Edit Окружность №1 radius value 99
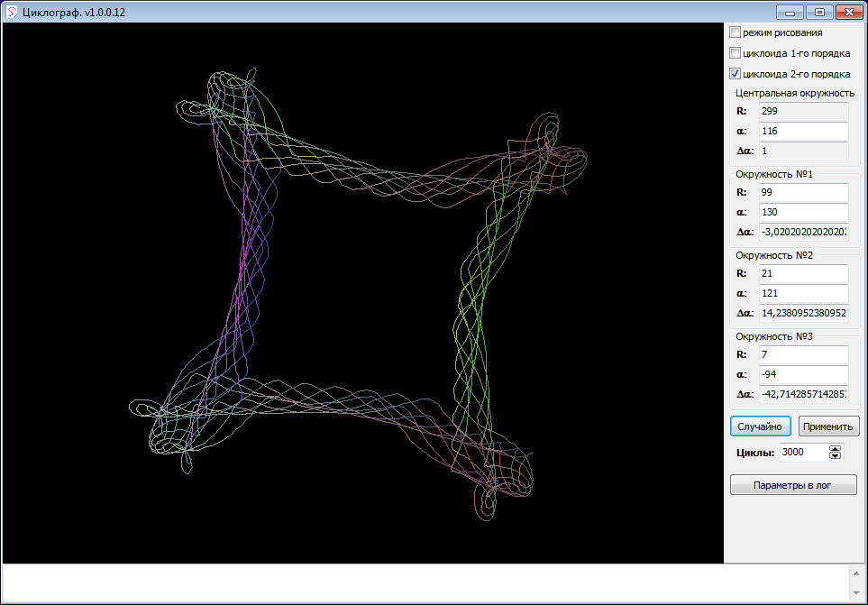 (803, 192)
